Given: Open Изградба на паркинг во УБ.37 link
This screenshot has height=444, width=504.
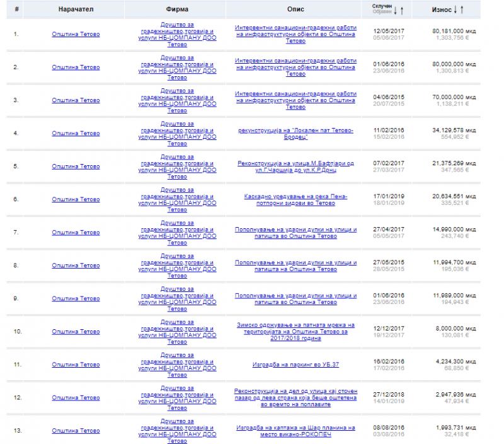Looking at the screenshot, I should 295,365.
